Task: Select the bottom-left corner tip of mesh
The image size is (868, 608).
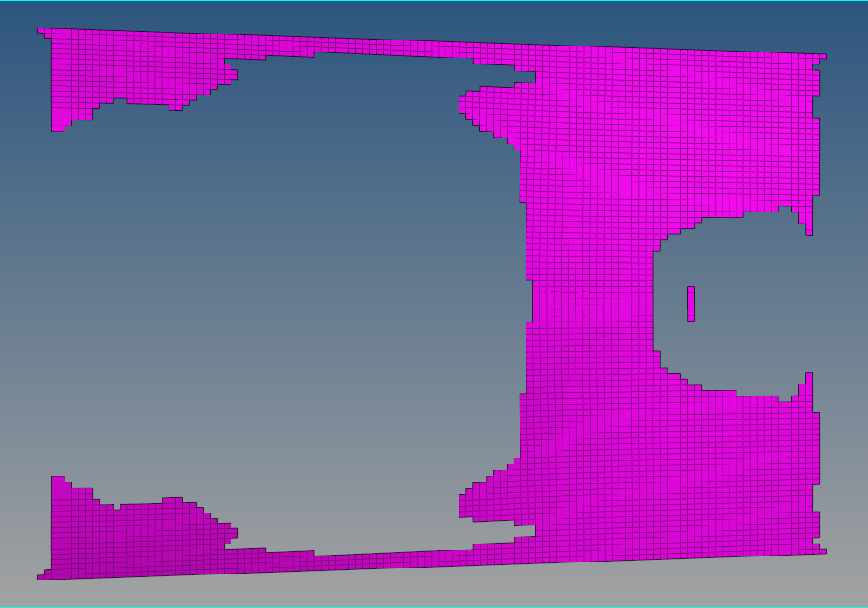Action: tap(41, 577)
